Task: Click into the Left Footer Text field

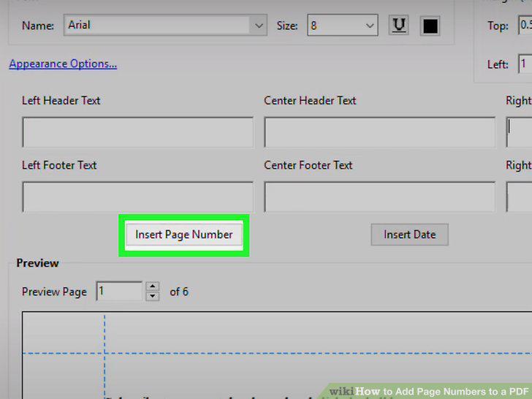Action: pos(137,197)
